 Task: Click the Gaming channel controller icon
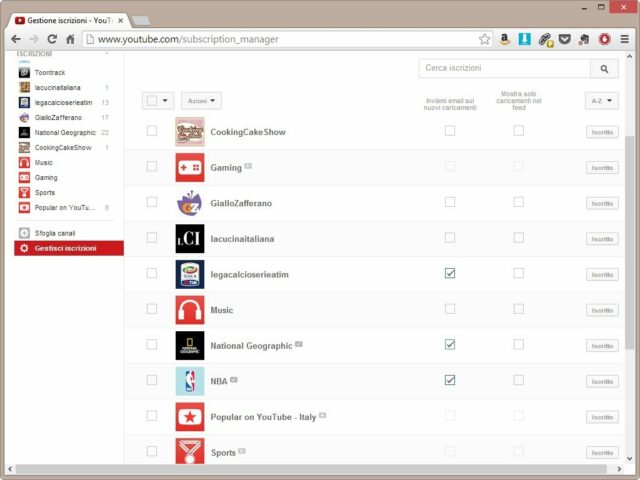(189, 167)
